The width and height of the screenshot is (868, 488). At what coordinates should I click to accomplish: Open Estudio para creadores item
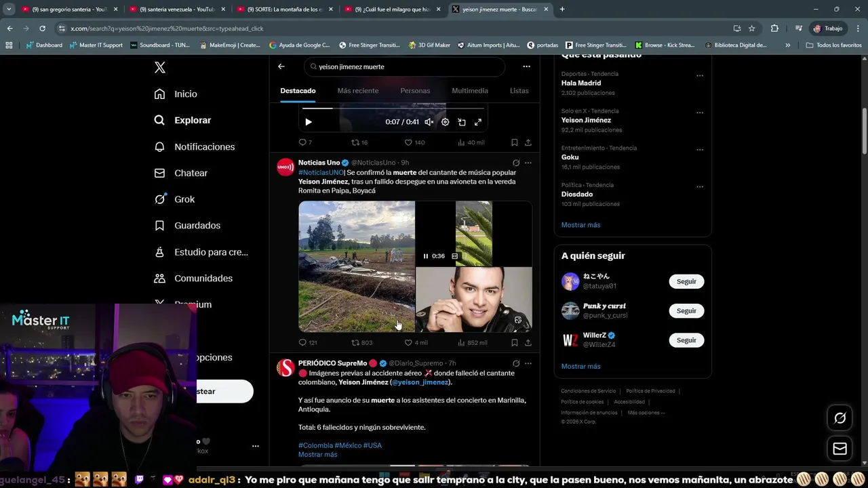click(201, 251)
